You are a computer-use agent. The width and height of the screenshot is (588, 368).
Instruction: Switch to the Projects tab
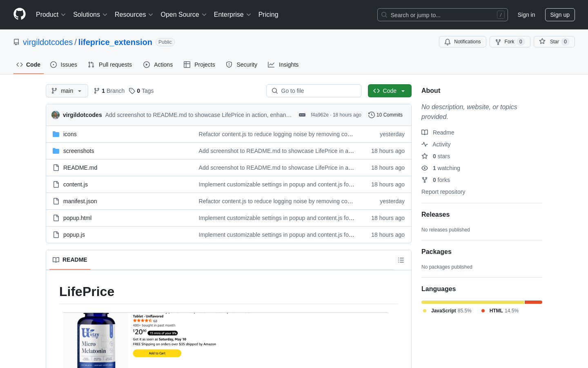tap(199, 65)
